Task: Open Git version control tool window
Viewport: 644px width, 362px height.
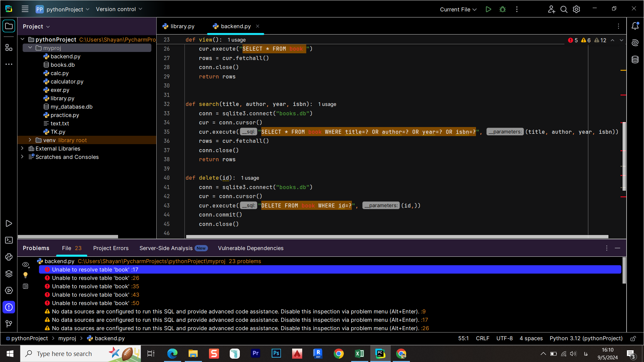Action: [x=9, y=324]
